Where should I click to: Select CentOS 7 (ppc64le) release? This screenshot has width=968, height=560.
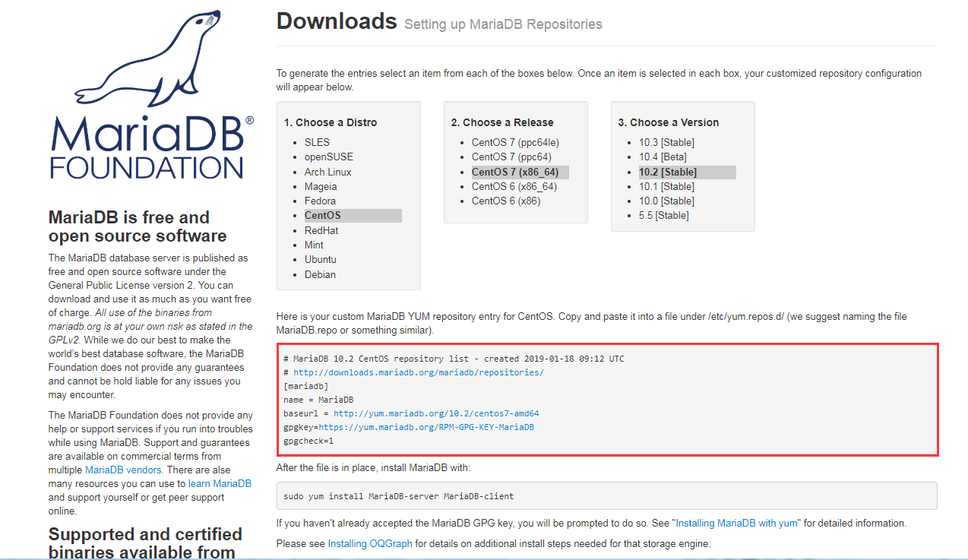coord(517,142)
